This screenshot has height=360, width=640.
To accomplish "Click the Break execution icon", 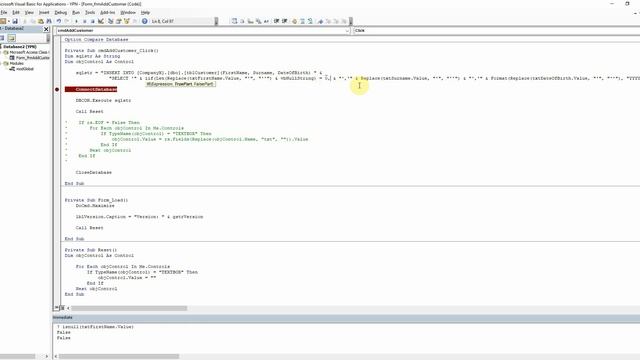I will pyautogui.click(x=84, y=21).
